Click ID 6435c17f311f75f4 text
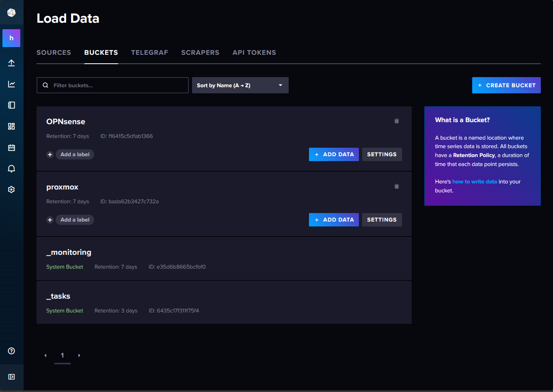The height and width of the screenshot is (392, 553). pyautogui.click(x=174, y=311)
